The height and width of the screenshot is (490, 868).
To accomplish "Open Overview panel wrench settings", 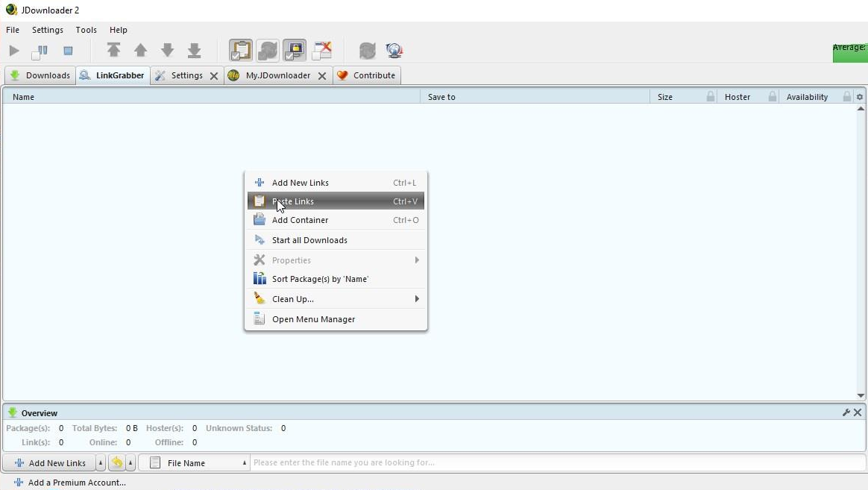I will pos(846,412).
